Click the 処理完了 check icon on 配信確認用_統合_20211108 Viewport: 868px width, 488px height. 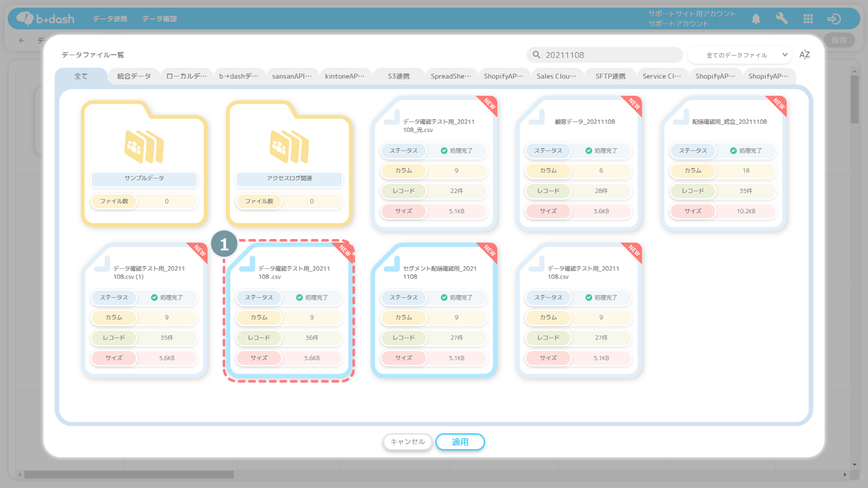733,151
